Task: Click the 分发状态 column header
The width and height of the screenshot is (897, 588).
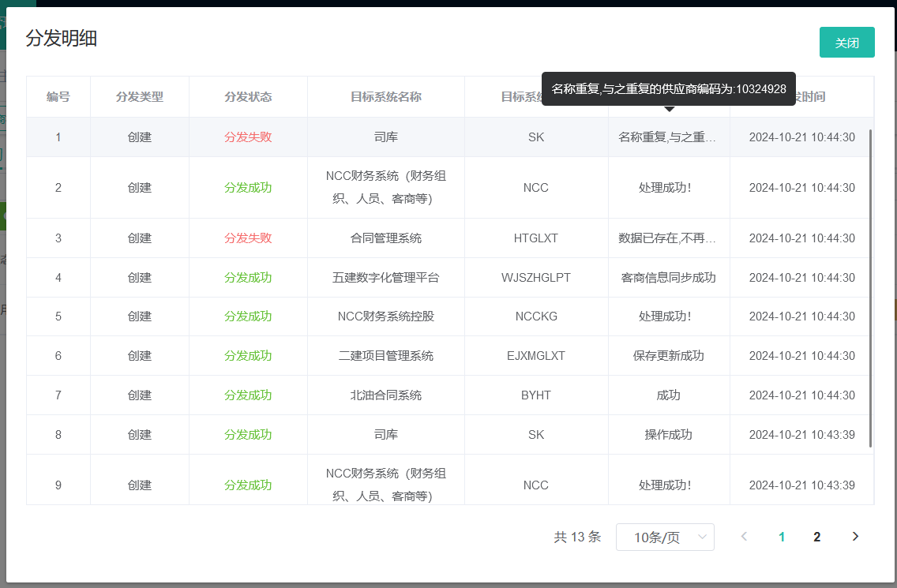Action: (x=248, y=97)
